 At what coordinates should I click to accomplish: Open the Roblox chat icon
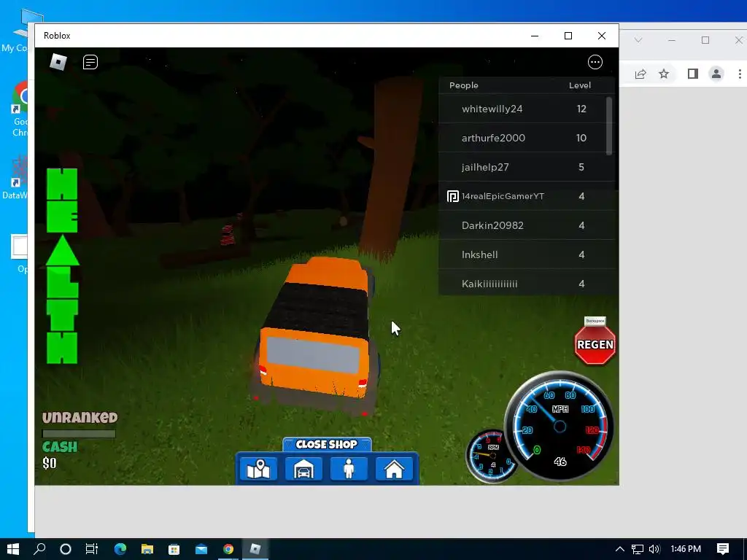[90, 62]
